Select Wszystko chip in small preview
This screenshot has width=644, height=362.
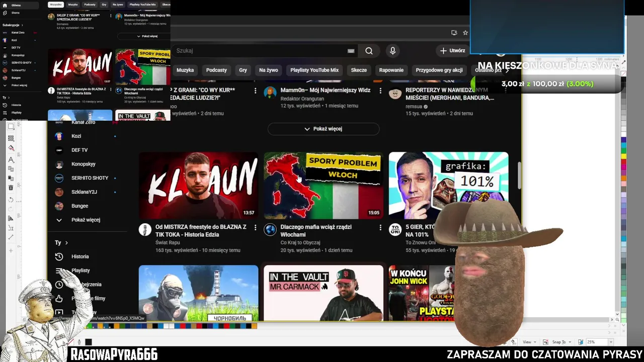(56, 5)
